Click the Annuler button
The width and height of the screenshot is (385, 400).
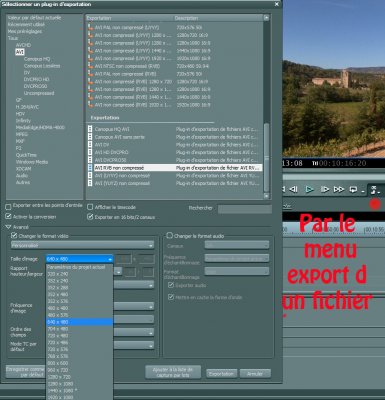click(x=255, y=374)
